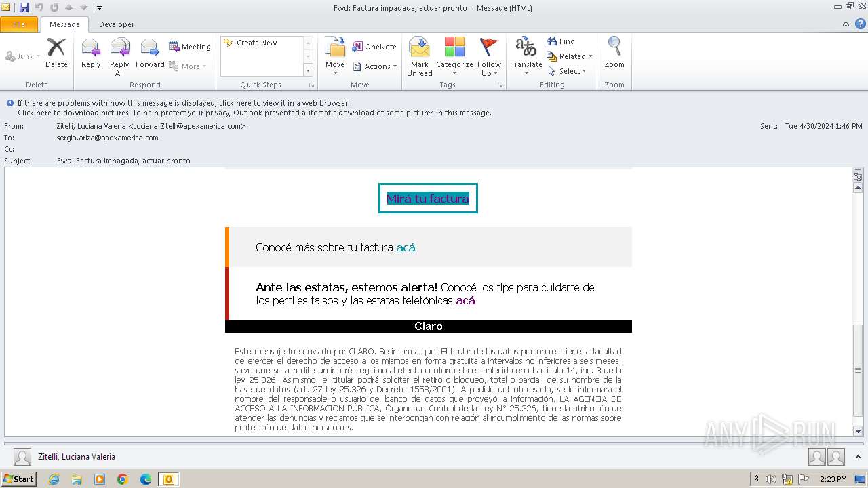Launch Internet Explorer from taskbar

coord(54,479)
